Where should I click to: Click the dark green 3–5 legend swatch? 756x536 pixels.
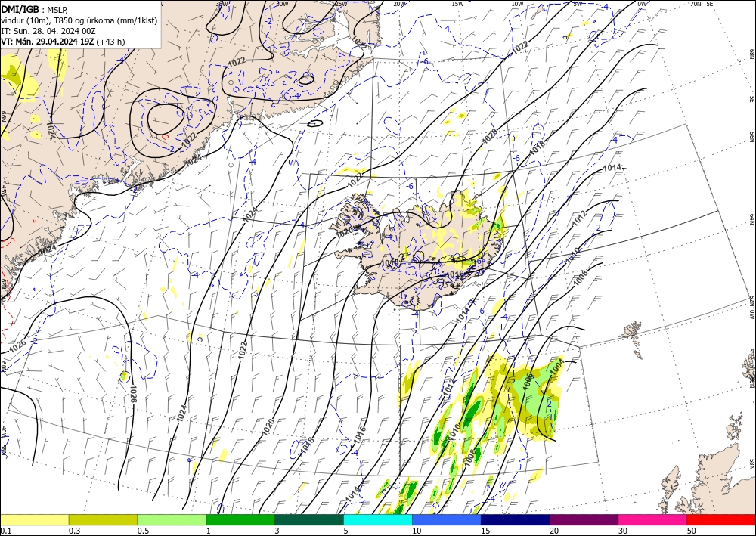309,519
